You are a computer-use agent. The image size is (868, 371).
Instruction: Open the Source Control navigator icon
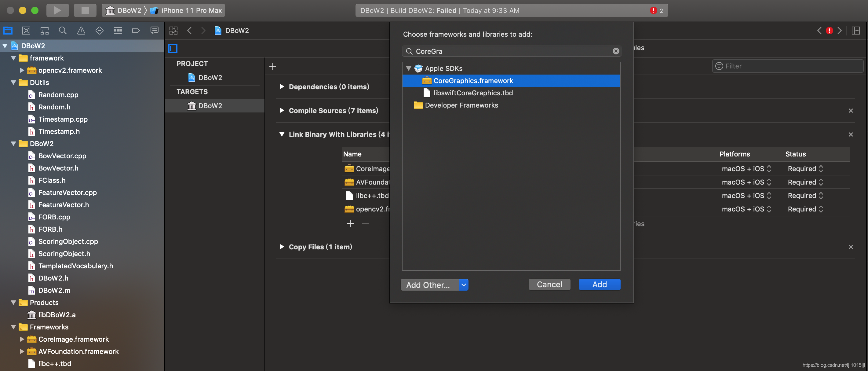pos(26,31)
